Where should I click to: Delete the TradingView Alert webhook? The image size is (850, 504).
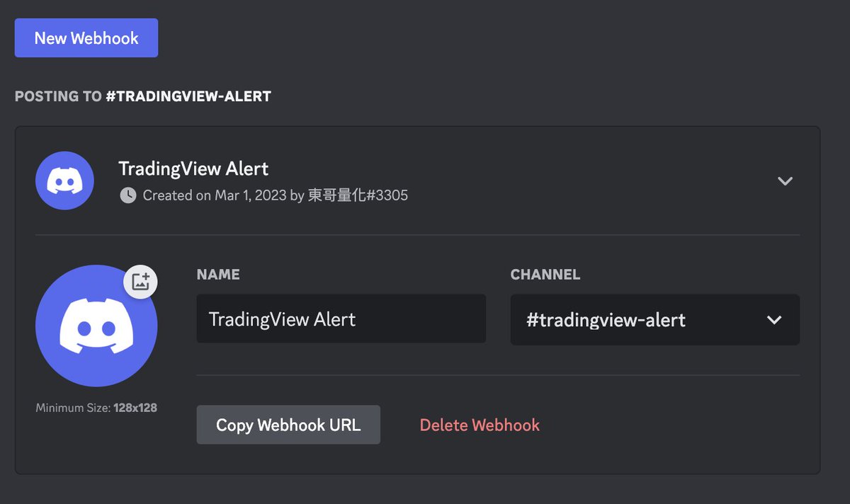(x=480, y=425)
